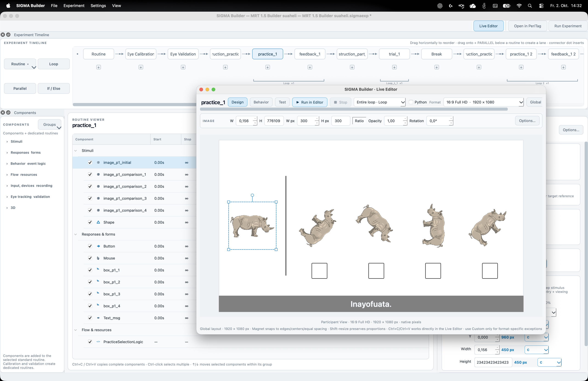Uncheck the image_p1_initial component

click(90, 163)
